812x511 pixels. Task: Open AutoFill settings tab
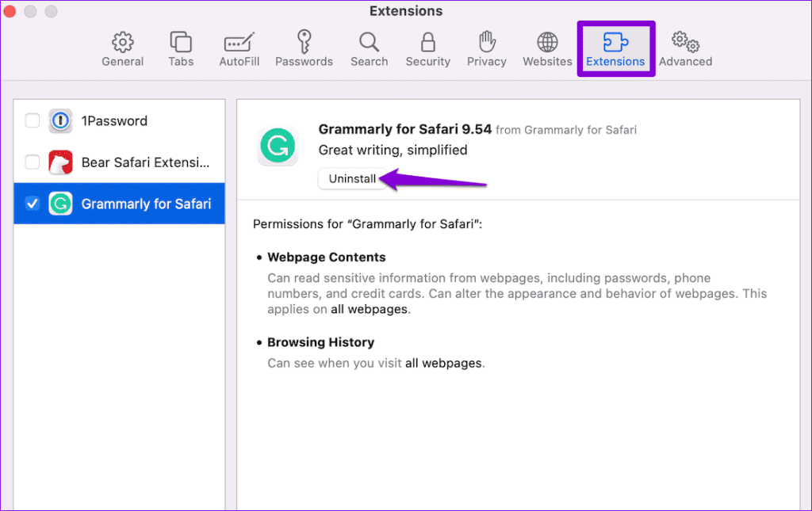239,49
